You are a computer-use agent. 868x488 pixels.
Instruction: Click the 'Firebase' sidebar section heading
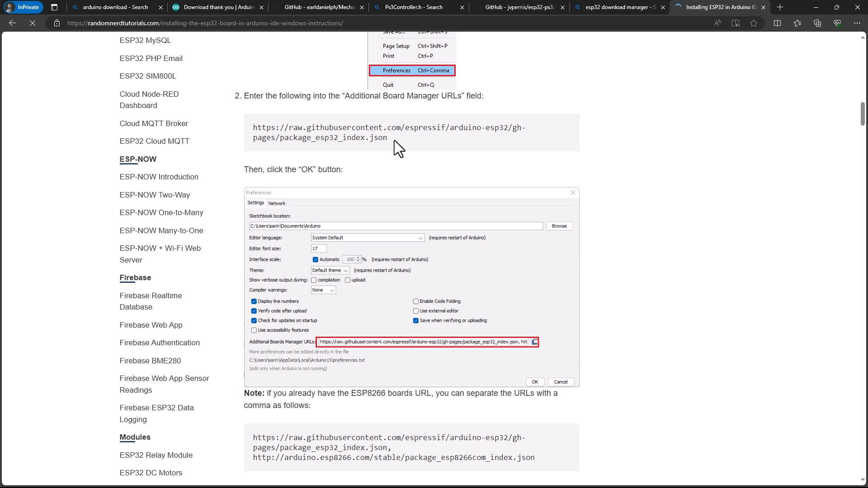click(x=135, y=277)
